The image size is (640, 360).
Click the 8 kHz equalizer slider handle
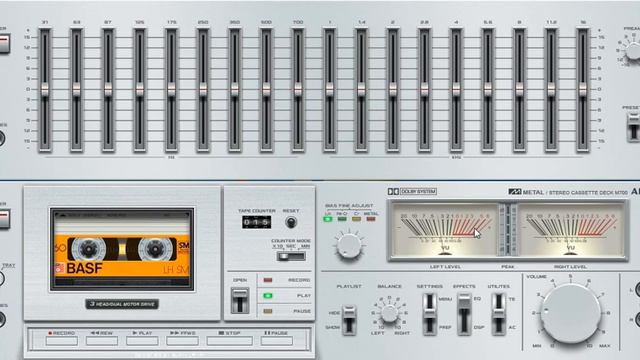point(519,89)
